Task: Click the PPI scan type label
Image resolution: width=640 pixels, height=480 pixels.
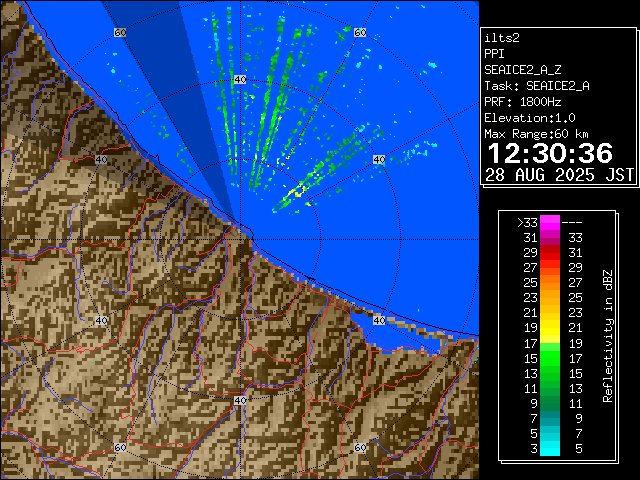Action: pyautogui.click(x=494, y=54)
